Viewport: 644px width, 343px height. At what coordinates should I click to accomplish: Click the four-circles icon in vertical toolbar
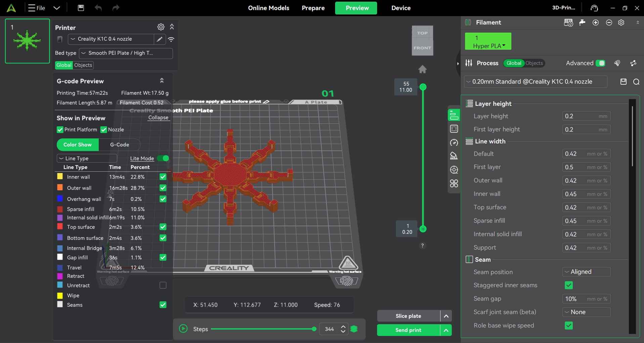click(454, 183)
